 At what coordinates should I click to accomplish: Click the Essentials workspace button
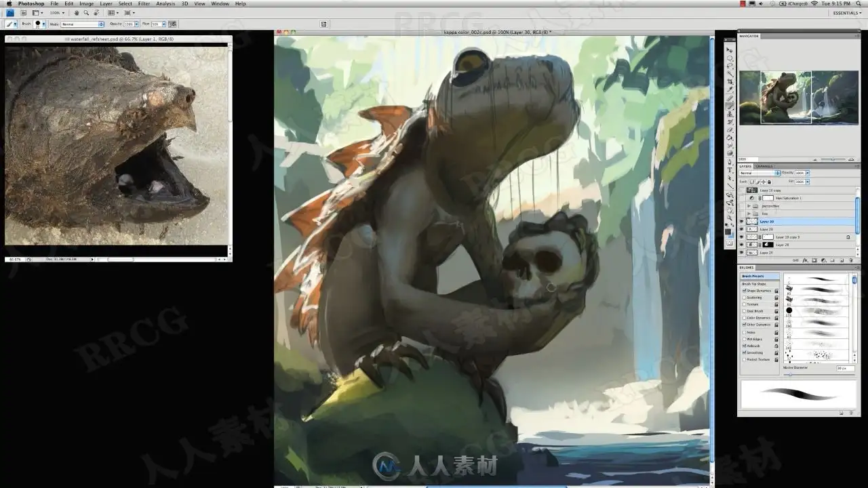[848, 13]
